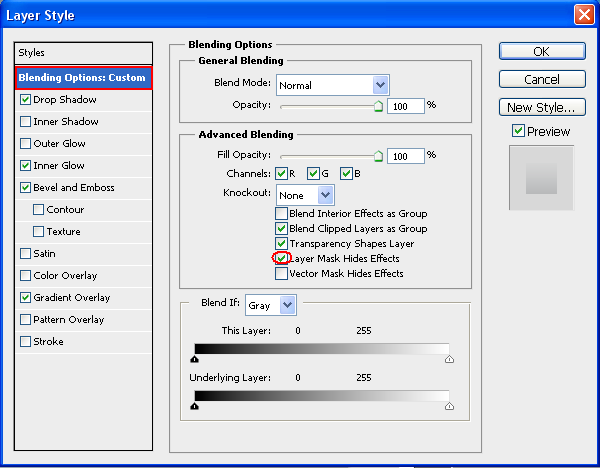Image resolution: width=600 pixels, height=468 pixels.
Task: Uncheck Bevel and Emboss checkbox
Action: pyautogui.click(x=25, y=188)
